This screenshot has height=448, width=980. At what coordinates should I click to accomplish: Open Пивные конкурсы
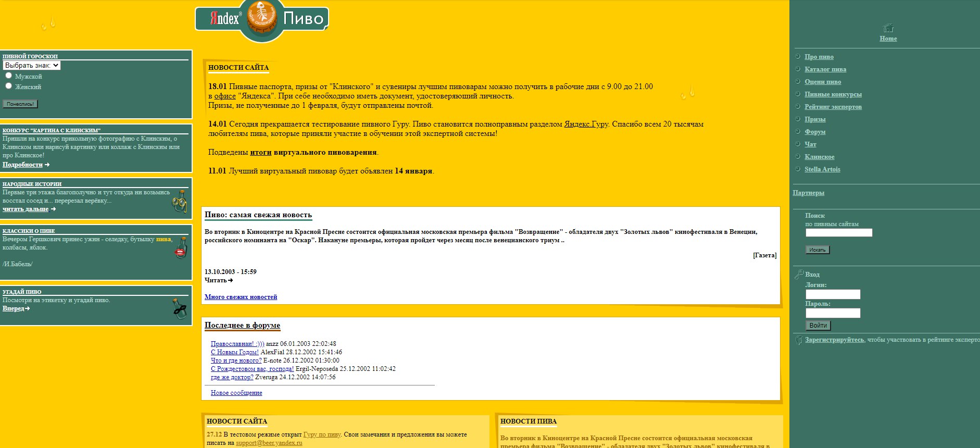tap(833, 94)
